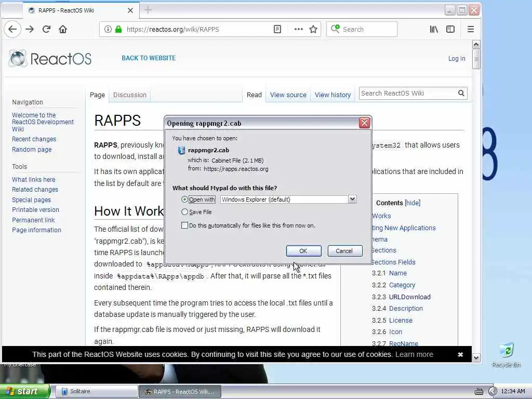The height and width of the screenshot is (399, 532).
Task: Jump to URLDownload section in contents
Action: (410, 297)
